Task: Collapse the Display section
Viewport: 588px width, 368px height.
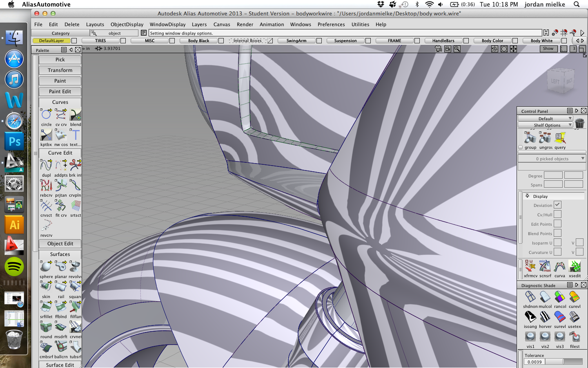Action: click(527, 196)
